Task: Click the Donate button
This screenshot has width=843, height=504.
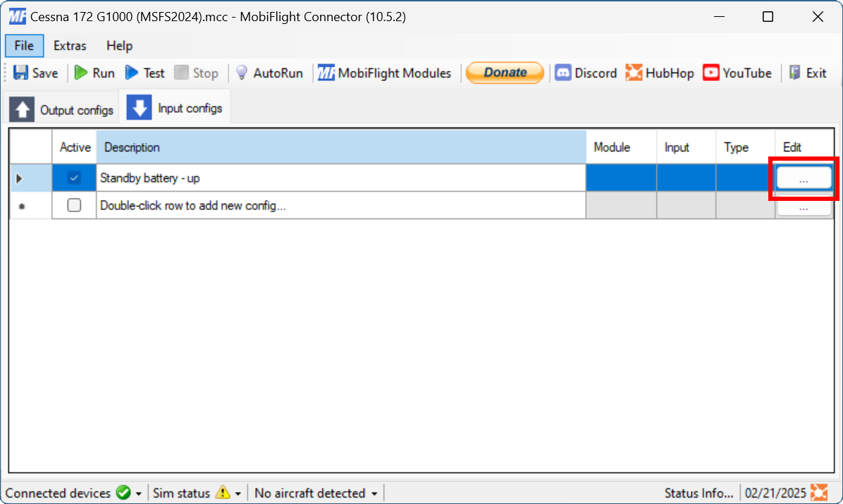Action: pyautogui.click(x=505, y=73)
